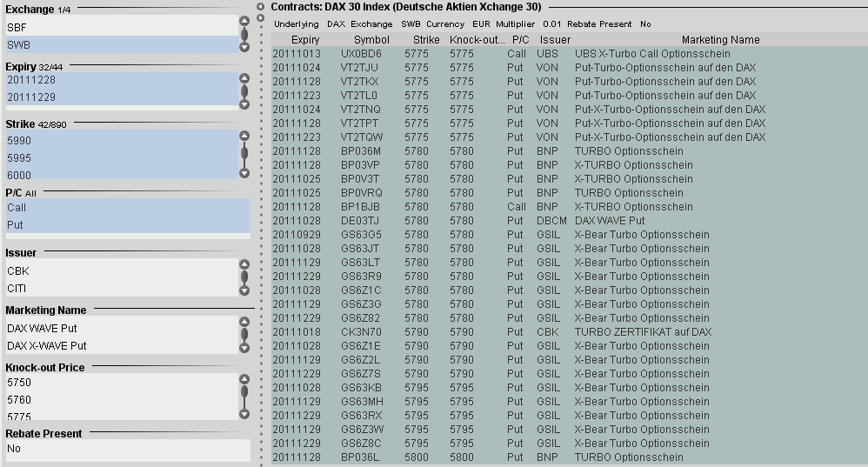
Task: Select strike 5990 in filter
Action: [122, 141]
